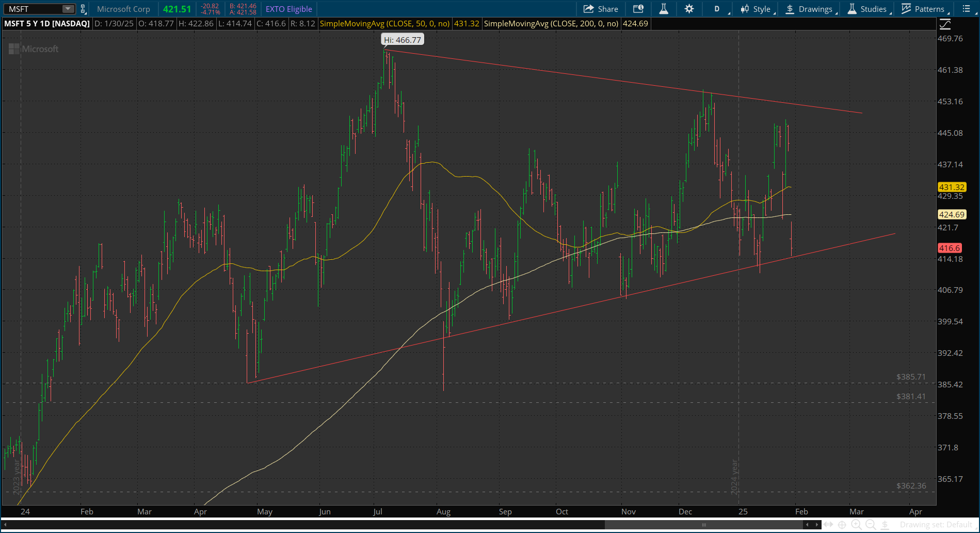Open the Share menu

[601, 9]
